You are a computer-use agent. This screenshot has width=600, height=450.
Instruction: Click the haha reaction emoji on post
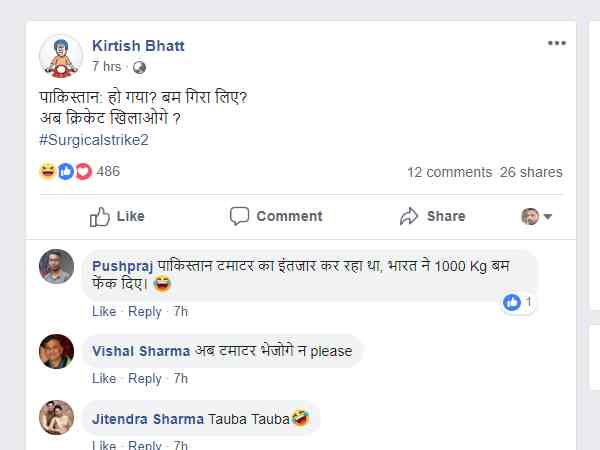point(46,171)
